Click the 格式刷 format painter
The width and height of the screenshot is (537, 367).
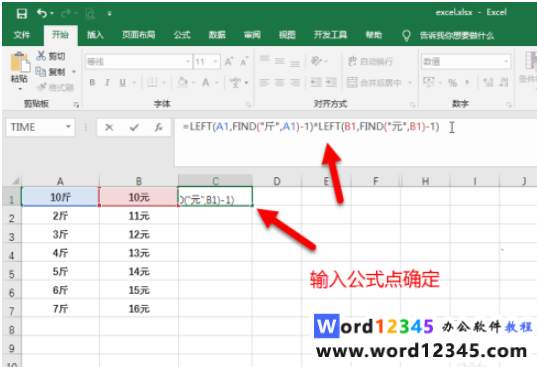point(55,87)
